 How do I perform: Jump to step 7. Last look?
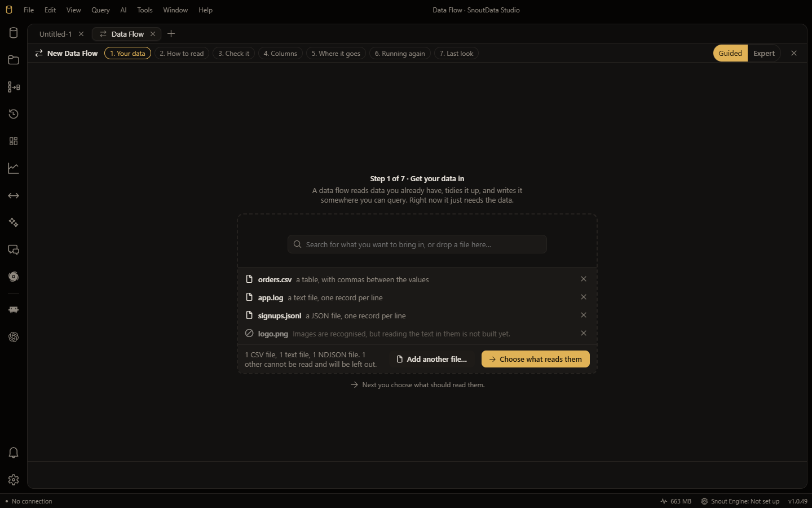pos(456,54)
